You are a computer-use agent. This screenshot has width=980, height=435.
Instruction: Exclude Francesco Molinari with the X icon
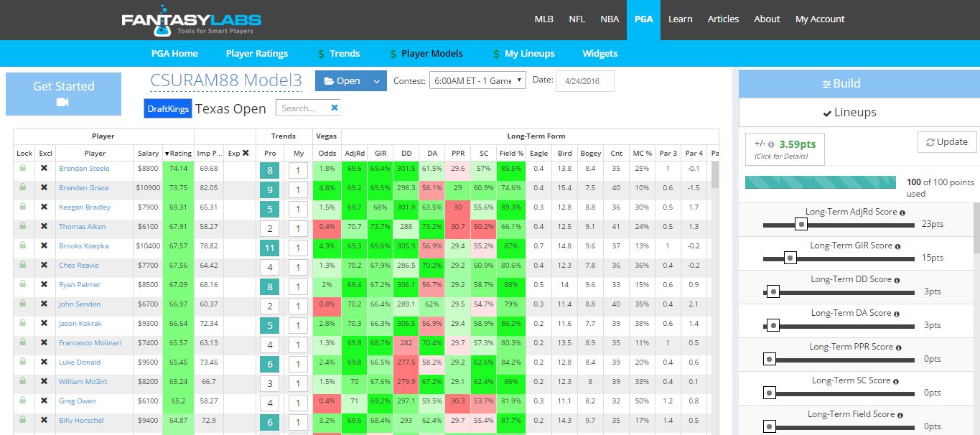pos(44,342)
